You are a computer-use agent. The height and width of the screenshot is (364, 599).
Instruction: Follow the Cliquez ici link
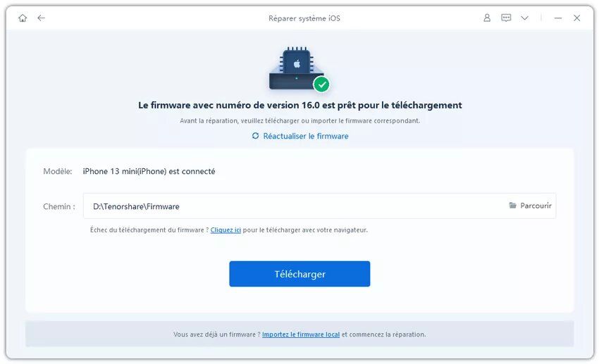point(226,230)
